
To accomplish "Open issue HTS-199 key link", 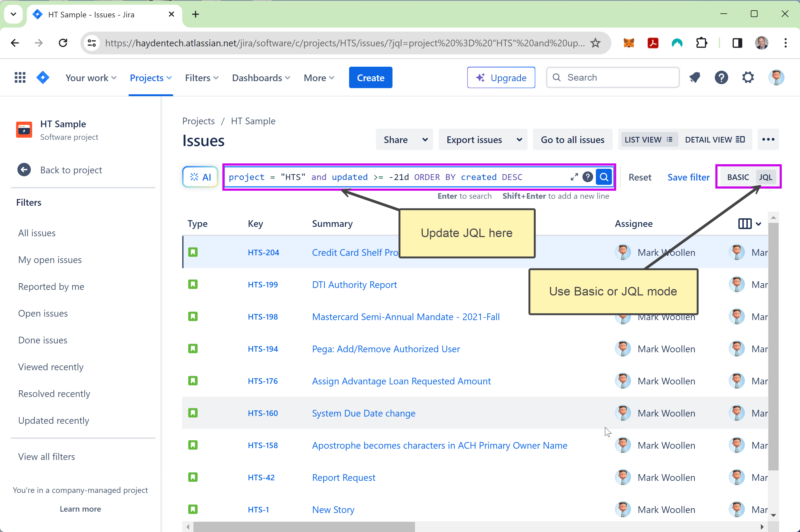I will pos(263,285).
